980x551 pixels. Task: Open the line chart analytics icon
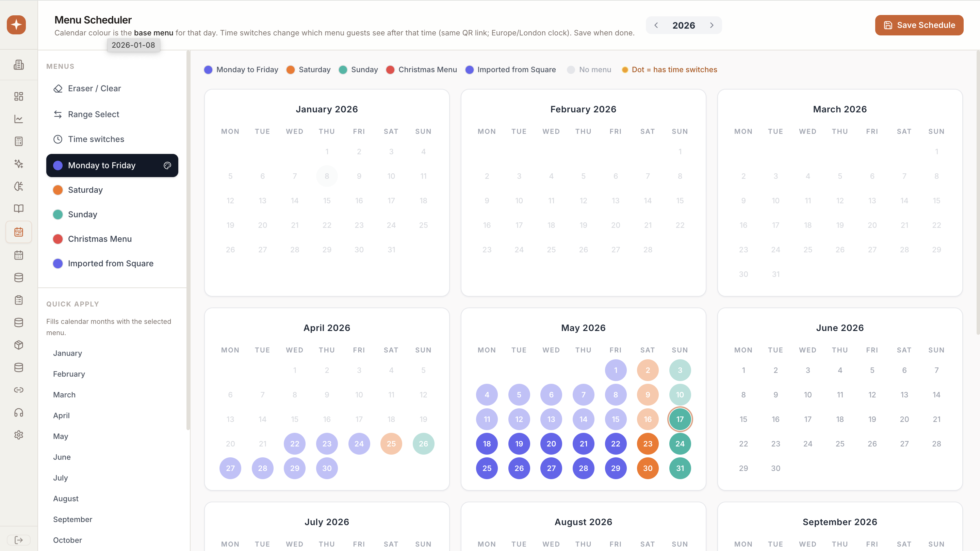[x=19, y=119]
